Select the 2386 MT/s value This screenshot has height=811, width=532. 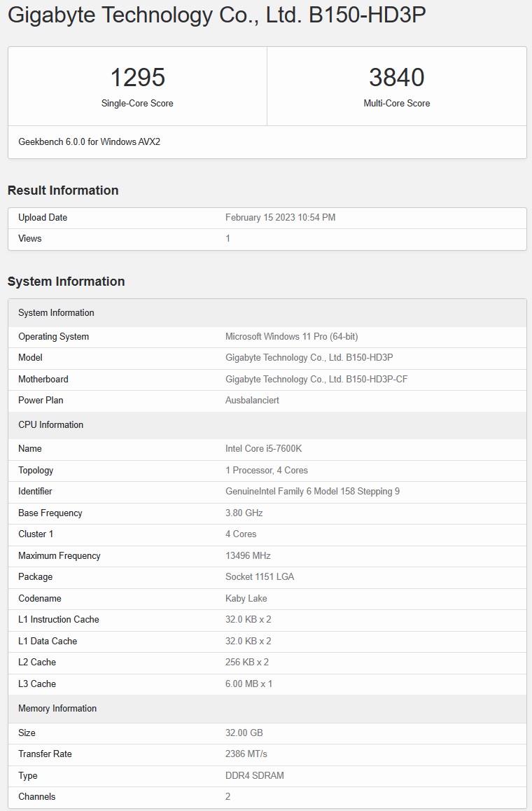click(246, 754)
